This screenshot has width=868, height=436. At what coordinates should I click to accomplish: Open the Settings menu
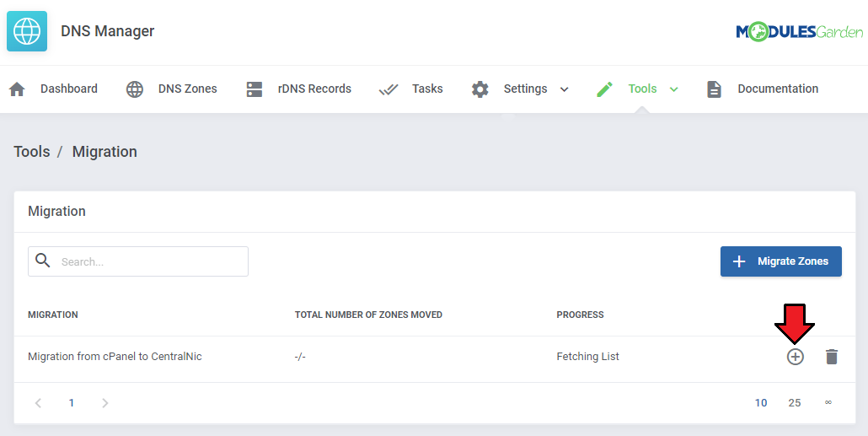[525, 89]
